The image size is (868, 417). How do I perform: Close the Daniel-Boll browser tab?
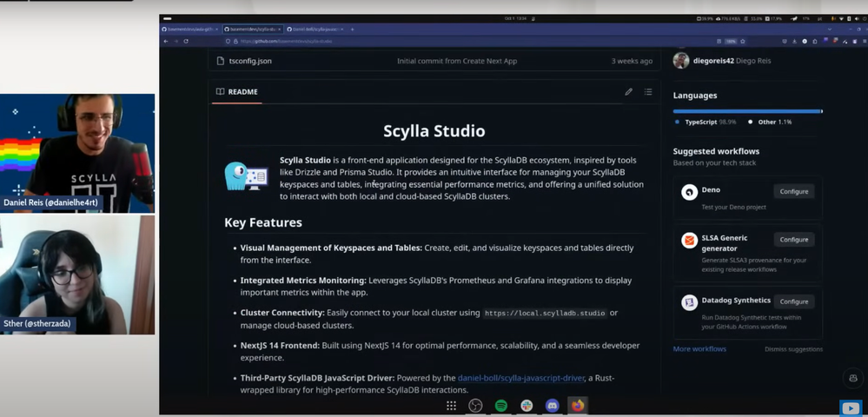coord(341,29)
